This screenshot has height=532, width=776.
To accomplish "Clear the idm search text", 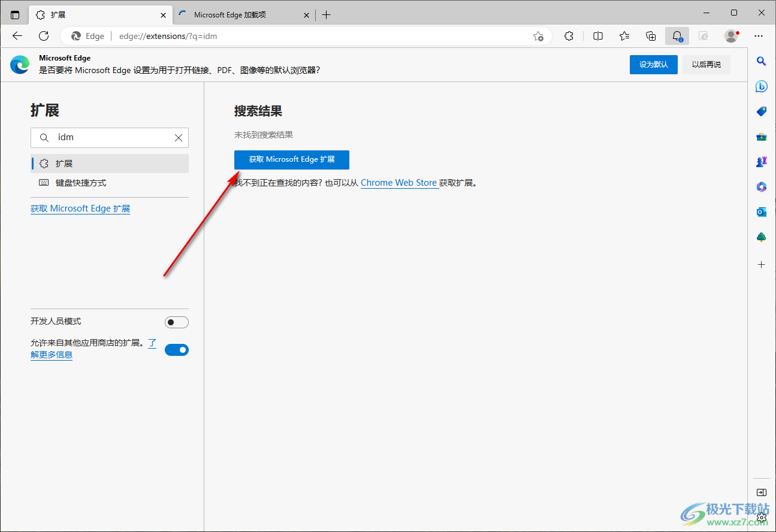I will [179, 138].
